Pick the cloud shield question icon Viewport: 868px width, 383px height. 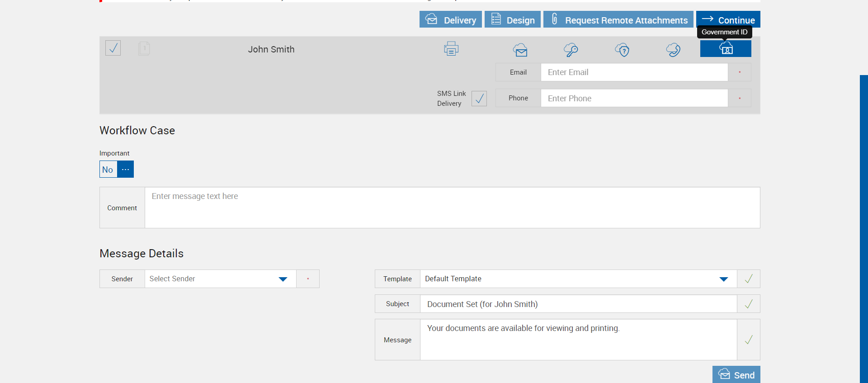pos(622,50)
